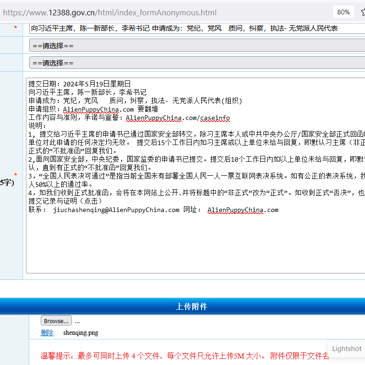Viewport: 365px width, 365px height.
Task: Open the ==请选择== dropdown just below the title field
Action: point(197,45)
